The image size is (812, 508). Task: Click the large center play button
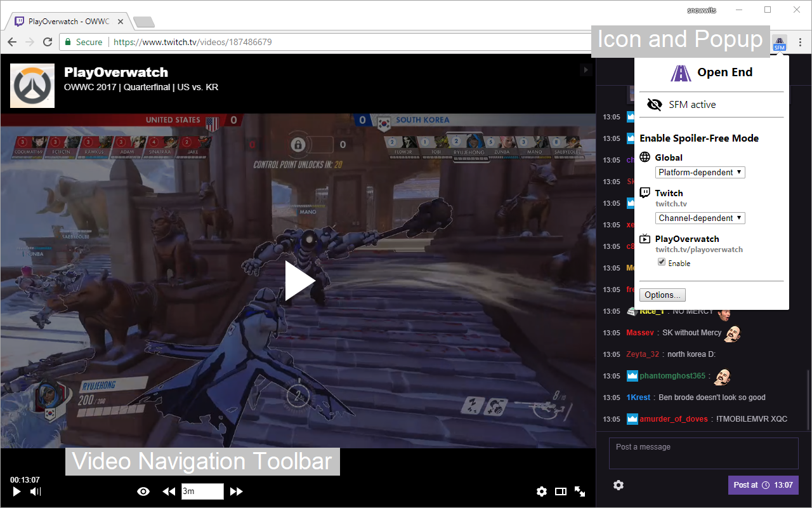299,281
